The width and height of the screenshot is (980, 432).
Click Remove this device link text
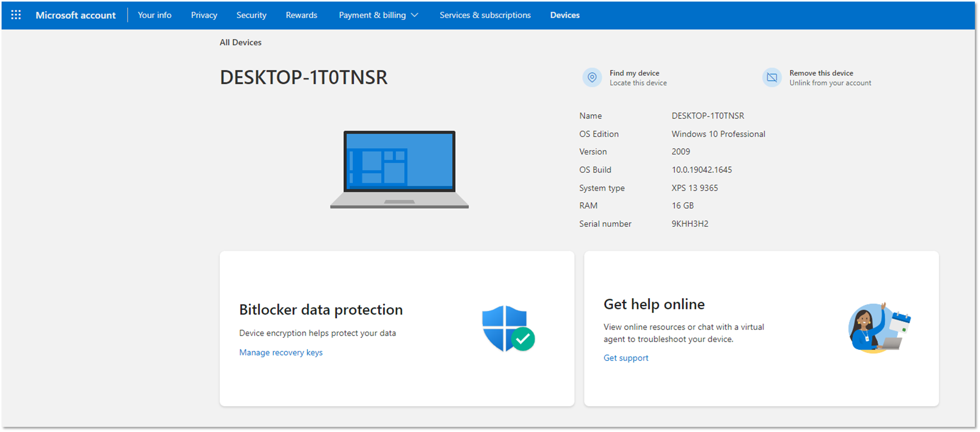(x=821, y=73)
